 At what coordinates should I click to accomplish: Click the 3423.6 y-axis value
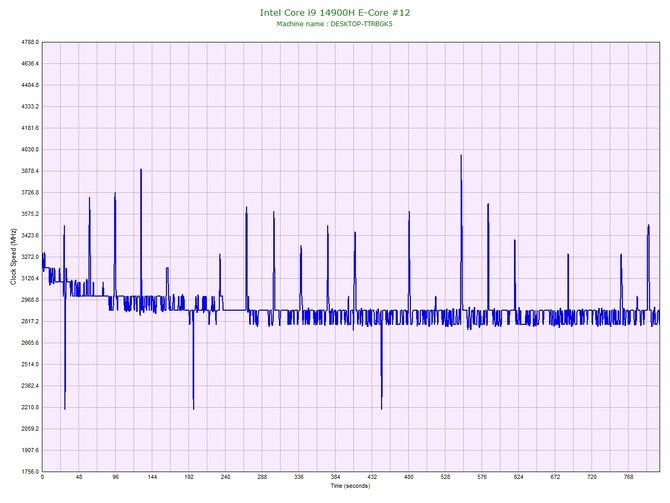[30, 235]
